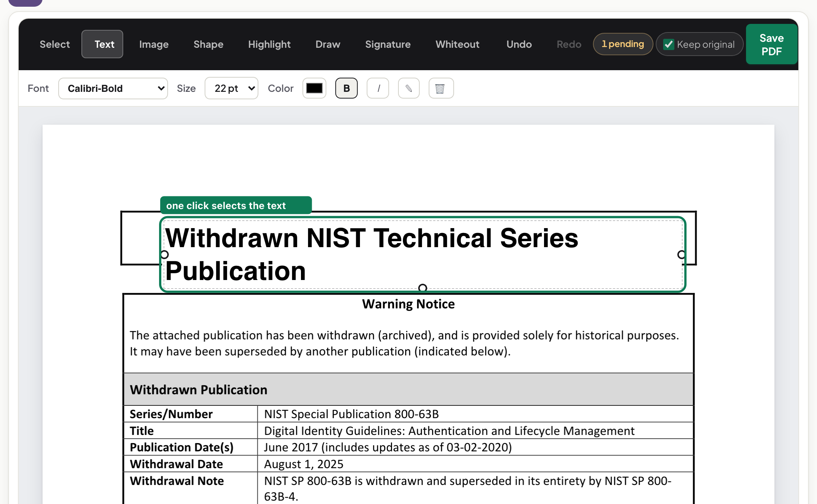This screenshot has height=504, width=817.
Task: Click the 'June 2017' publication date cell
Action: point(388,447)
